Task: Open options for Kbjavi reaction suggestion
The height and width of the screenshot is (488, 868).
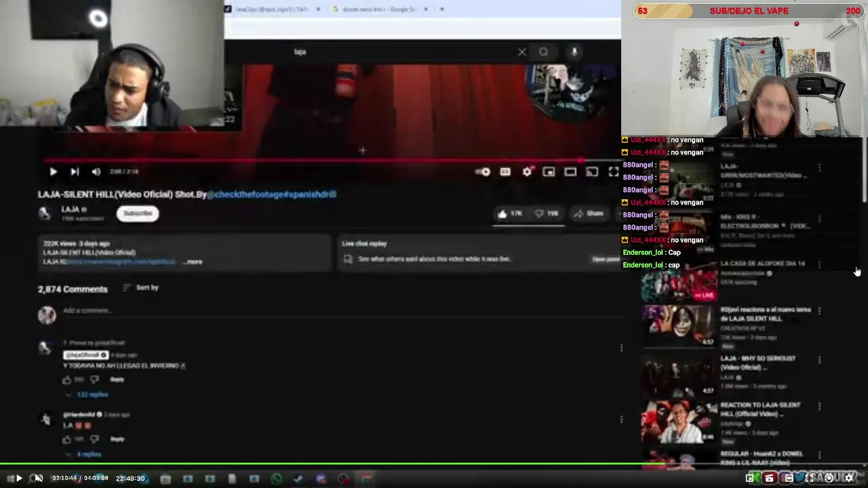Action: point(819,311)
